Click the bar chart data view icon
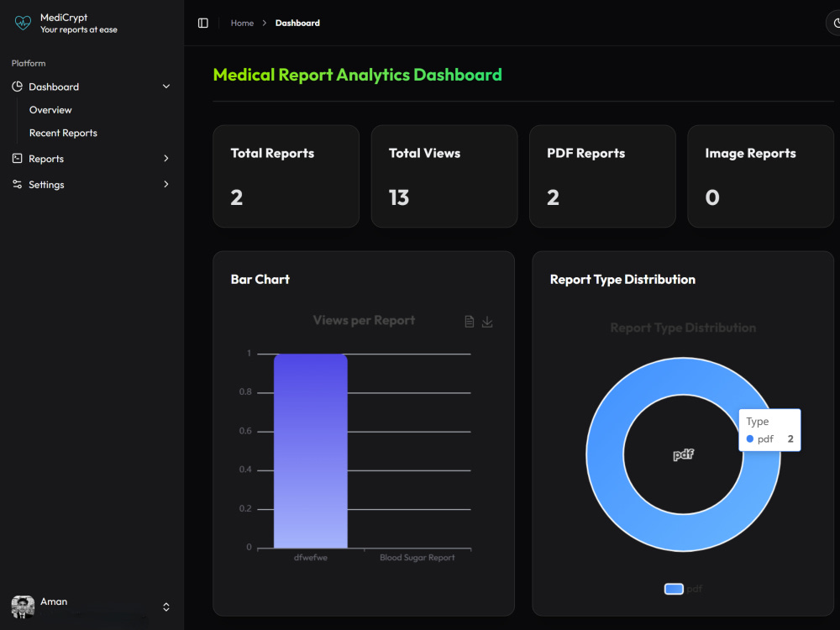 point(470,322)
